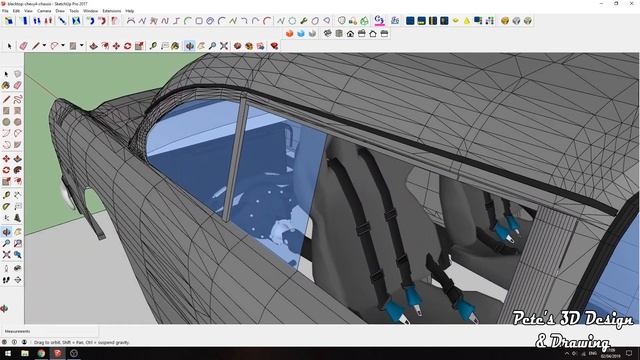Open the Draw menu
Viewport: 640px width, 360px height.
(x=60, y=11)
